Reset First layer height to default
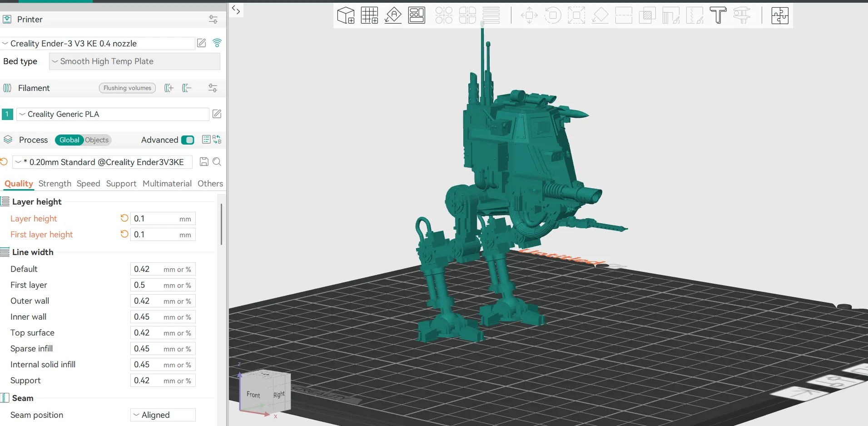 click(124, 234)
